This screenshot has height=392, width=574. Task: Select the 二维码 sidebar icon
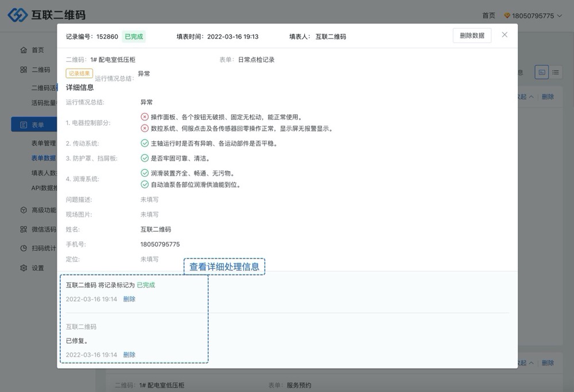tap(24, 69)
